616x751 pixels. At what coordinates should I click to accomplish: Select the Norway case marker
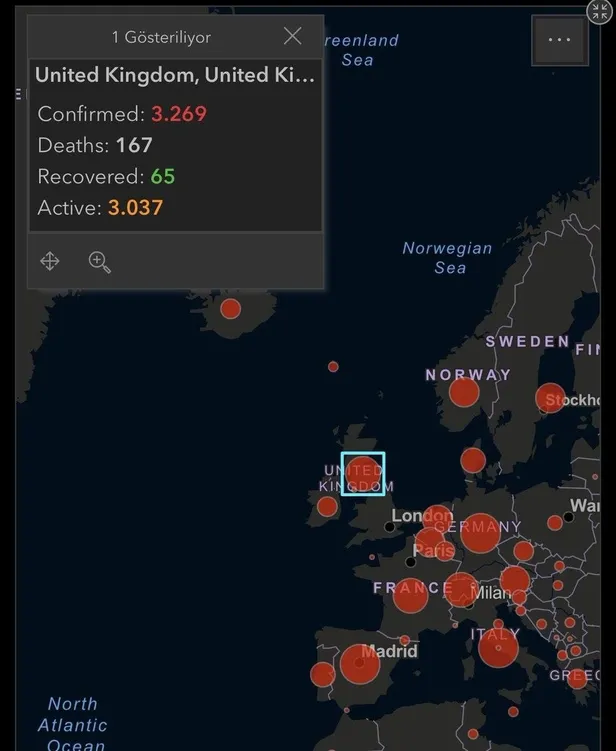point(464,392)
